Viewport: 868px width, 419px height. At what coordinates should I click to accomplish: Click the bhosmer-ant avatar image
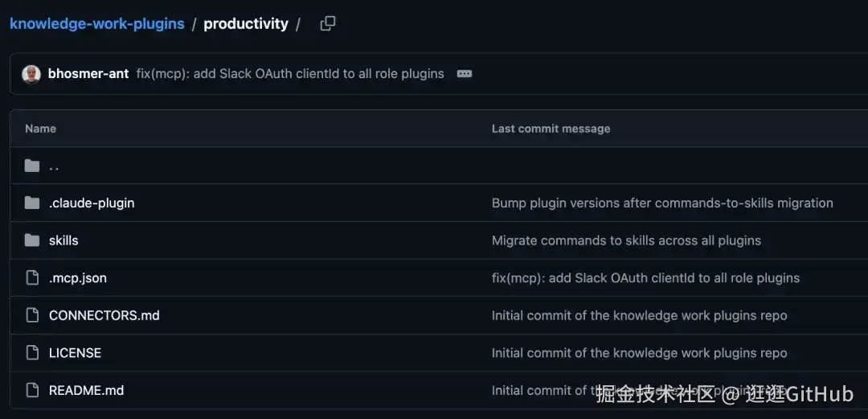(x=31, y=74)
